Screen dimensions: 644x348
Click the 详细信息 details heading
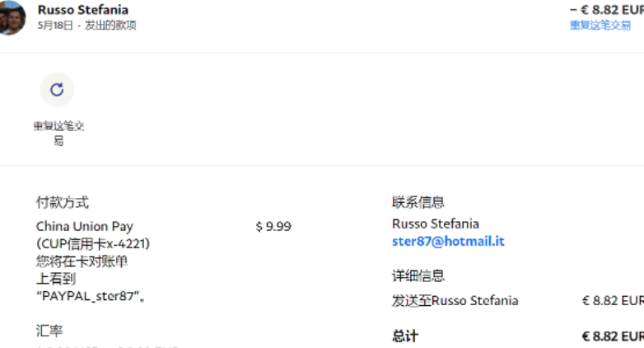[418, 275]
